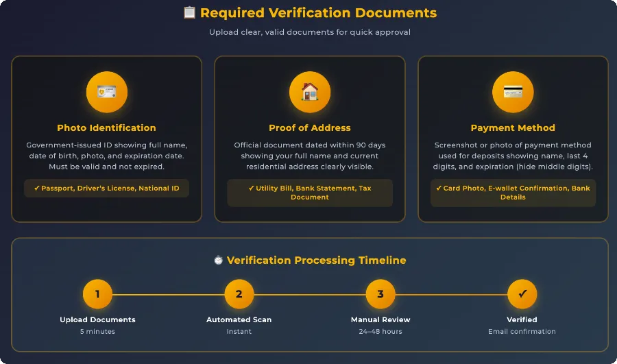Click the 5 minutes duration text

97,331
